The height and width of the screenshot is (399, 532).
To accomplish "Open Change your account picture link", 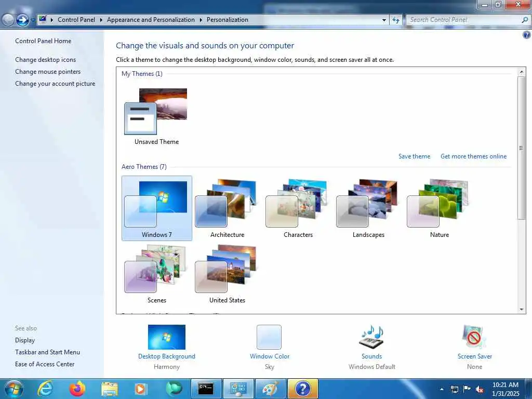I will 55,84.
